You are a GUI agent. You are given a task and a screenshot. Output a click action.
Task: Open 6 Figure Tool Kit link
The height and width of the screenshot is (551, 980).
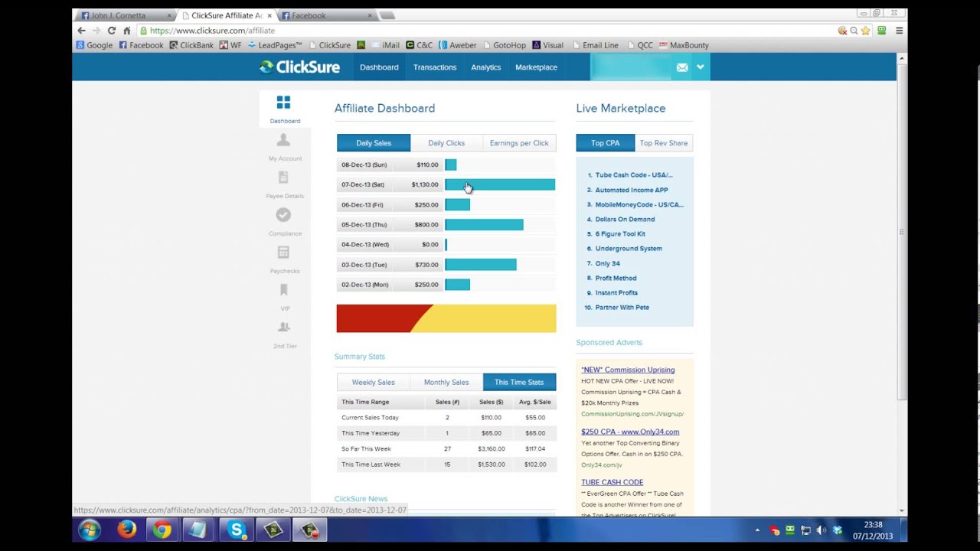(x=620, y=234)
